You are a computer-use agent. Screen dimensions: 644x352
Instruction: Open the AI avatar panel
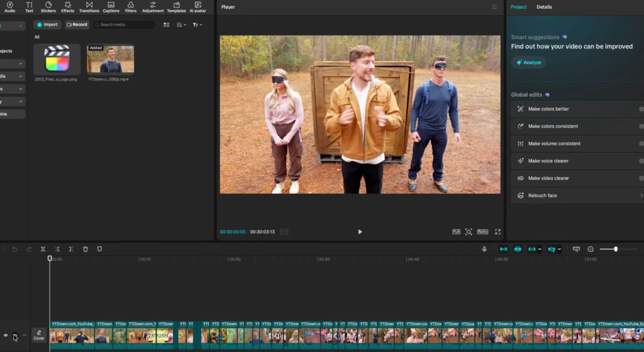197,7
